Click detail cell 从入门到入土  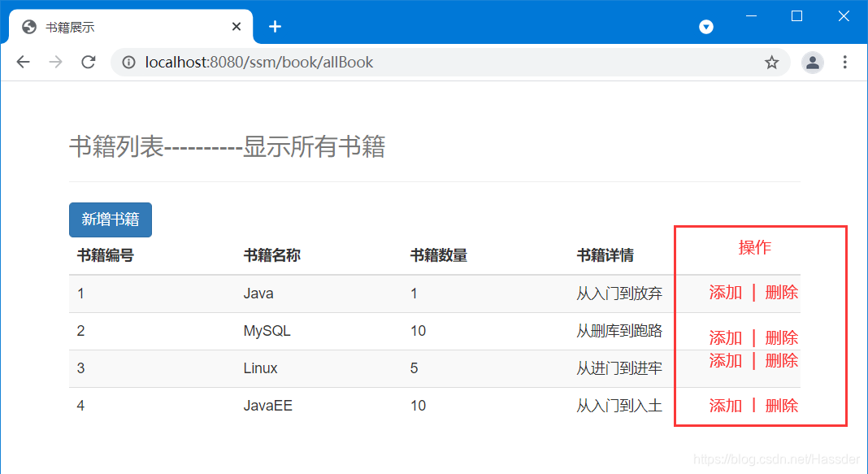click(619, 406)
